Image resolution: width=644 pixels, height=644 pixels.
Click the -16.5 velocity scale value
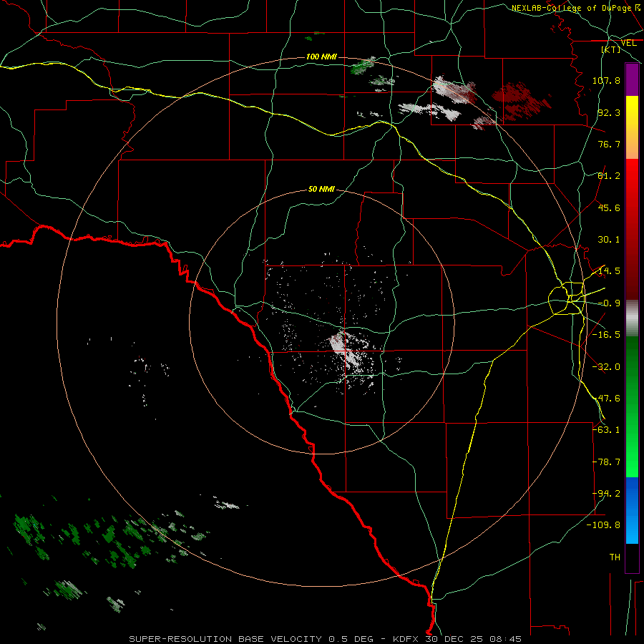point(606,335)
